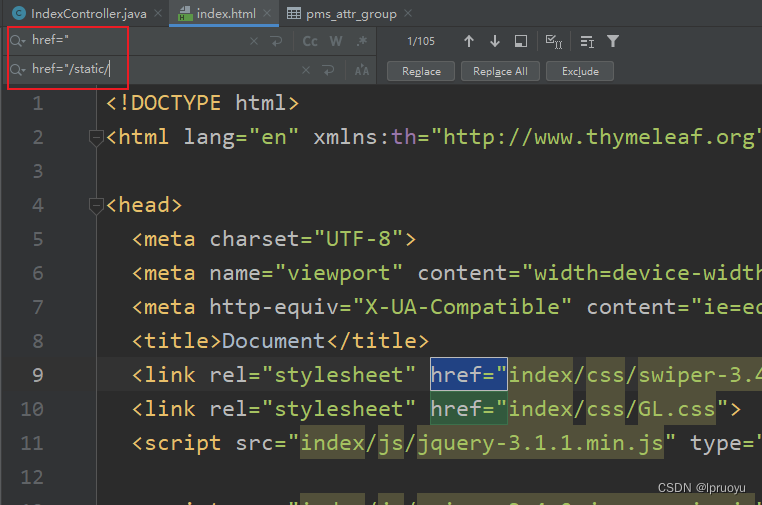Toggle search in selection only
Image resolution: width=762 pixels, height=505 pixels.
click(520, 41)
